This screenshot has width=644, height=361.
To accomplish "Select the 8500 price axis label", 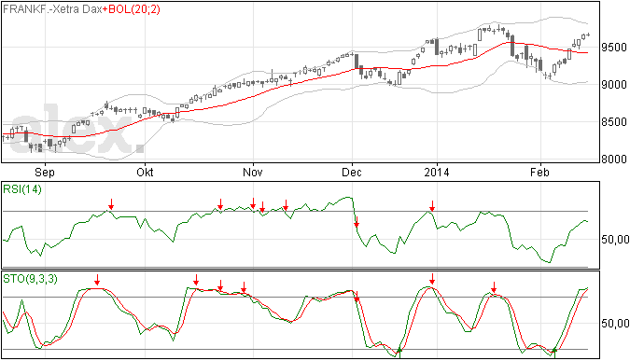I will [x=614, y=122].
